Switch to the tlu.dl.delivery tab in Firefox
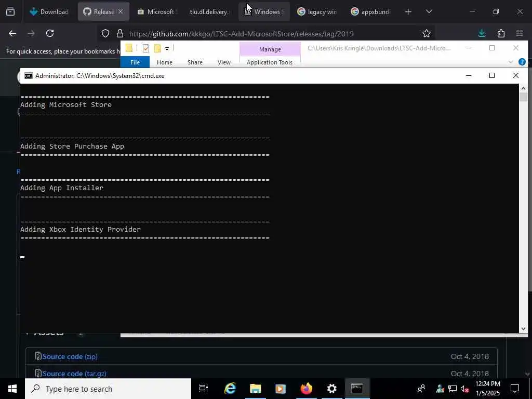The image size is (532, 399). [x=209, y=11]
